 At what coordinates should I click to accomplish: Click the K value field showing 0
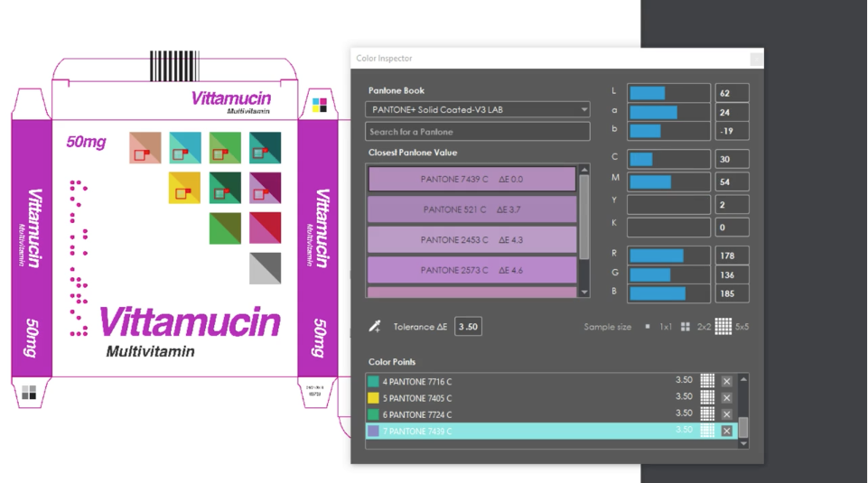tap(732, 228)
